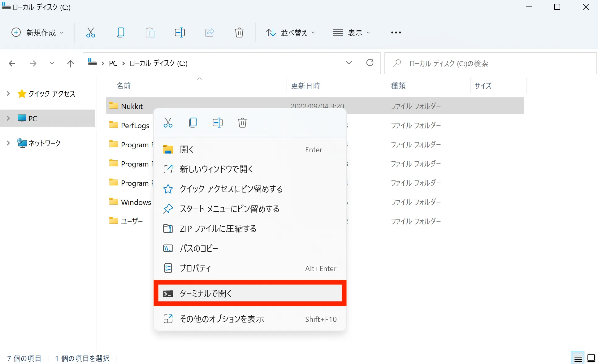The width and height of the screenshot is (598, 364).
Task: Click the PerfLogs folder icon
Action: [114, 125]
